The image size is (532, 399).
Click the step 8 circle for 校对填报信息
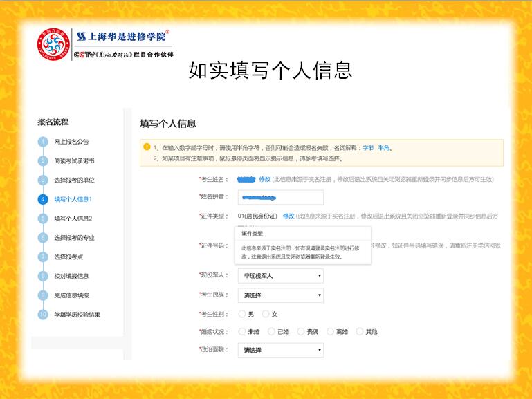click(43, 277)
